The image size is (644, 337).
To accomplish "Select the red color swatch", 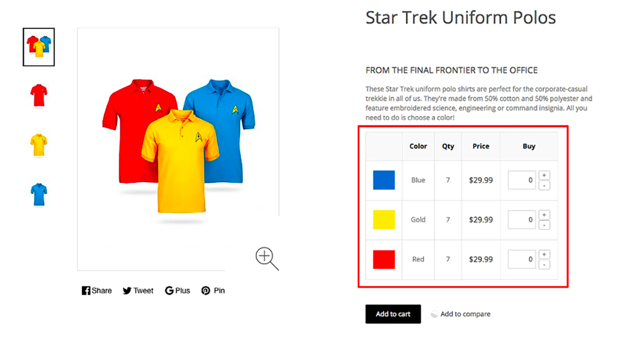I will 384,260.
